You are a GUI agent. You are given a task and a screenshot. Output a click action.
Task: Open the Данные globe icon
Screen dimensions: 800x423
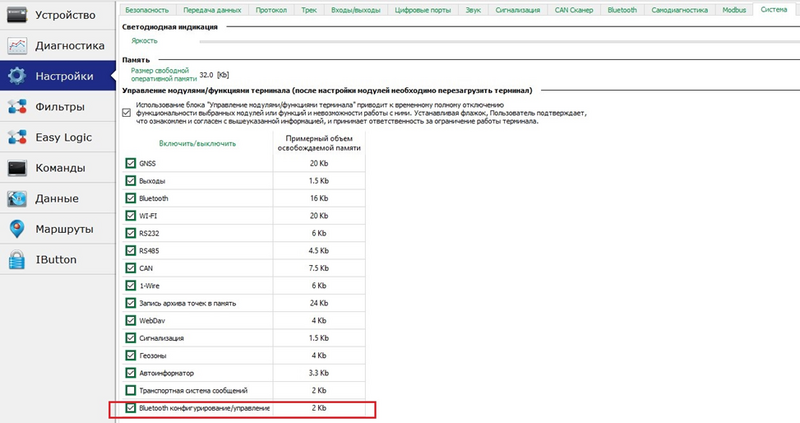click(x=17, y=198)
